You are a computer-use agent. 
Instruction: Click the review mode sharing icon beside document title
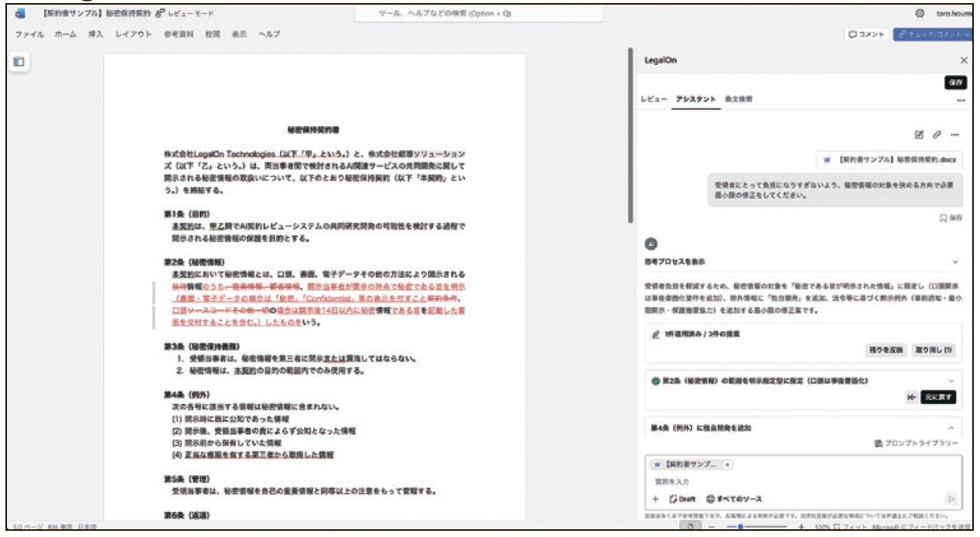[159, 14]
